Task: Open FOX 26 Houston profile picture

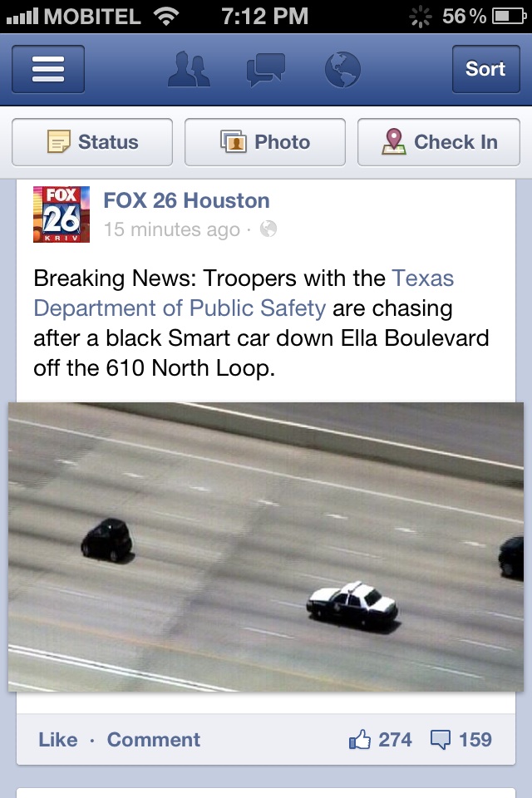Action: coord(61,214)
